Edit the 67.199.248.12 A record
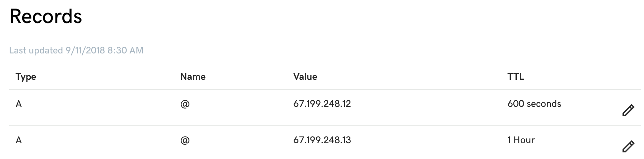 coord(628,110)
